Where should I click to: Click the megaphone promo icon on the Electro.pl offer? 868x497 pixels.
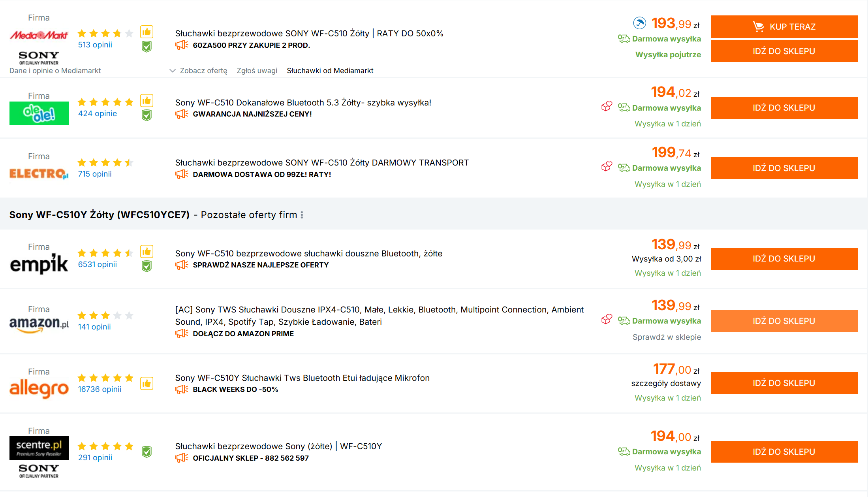pyautogui.click(x=182, y=174)
